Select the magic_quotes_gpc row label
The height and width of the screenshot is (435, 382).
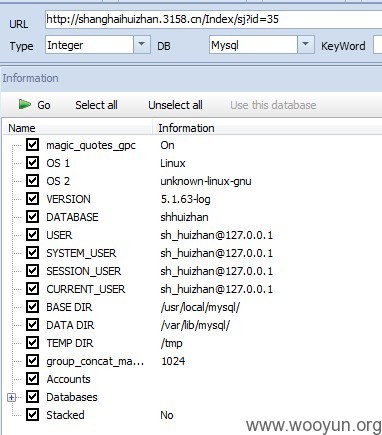pos(91,146)
